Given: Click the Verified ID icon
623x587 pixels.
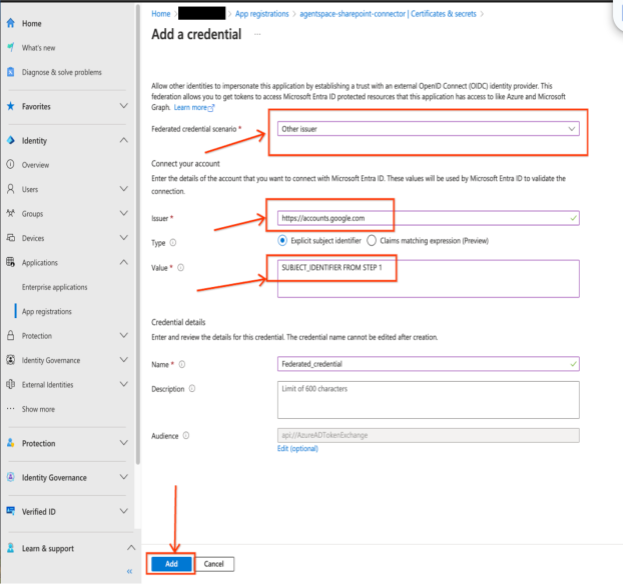Looking at the screenshot, I should pos(10,512).
